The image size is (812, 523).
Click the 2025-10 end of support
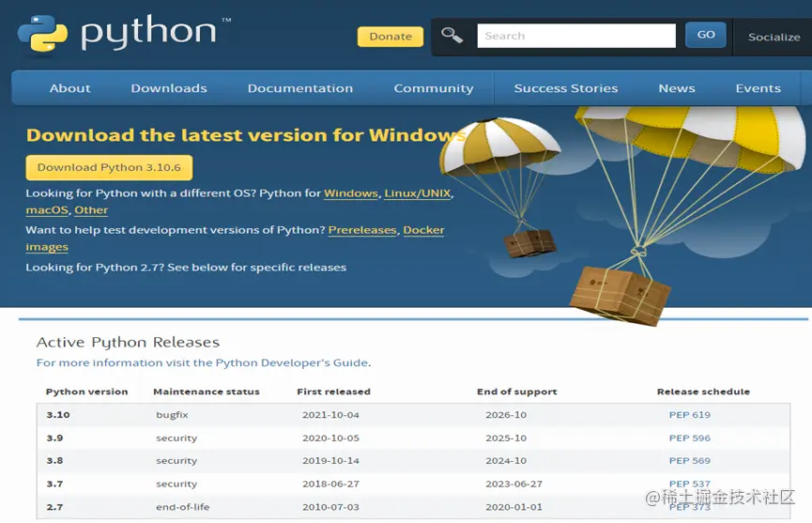click(506, 438)
